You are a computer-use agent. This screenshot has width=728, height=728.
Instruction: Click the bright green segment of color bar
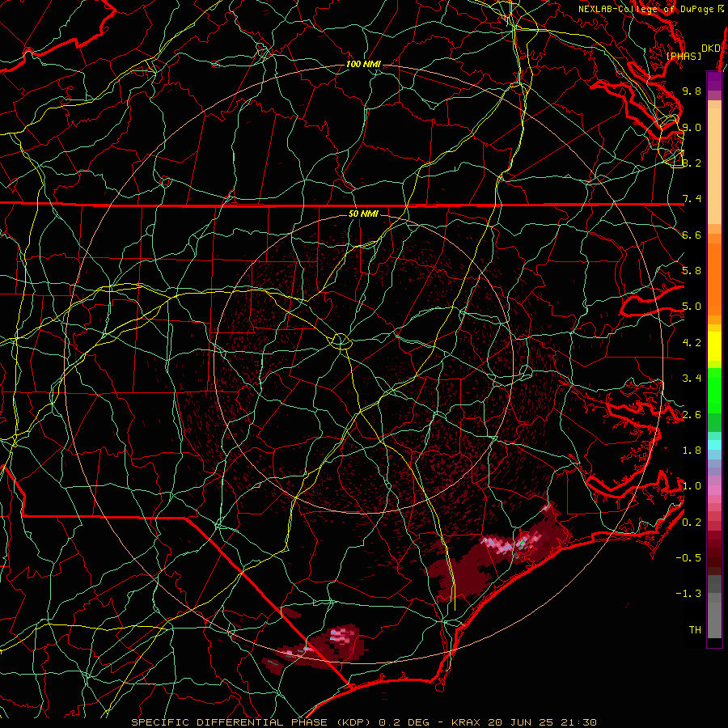(714, 391)
